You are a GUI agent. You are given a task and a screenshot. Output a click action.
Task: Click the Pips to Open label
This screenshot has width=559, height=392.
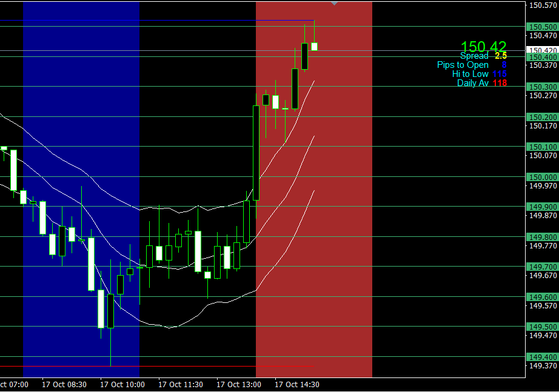coord(471,65)
